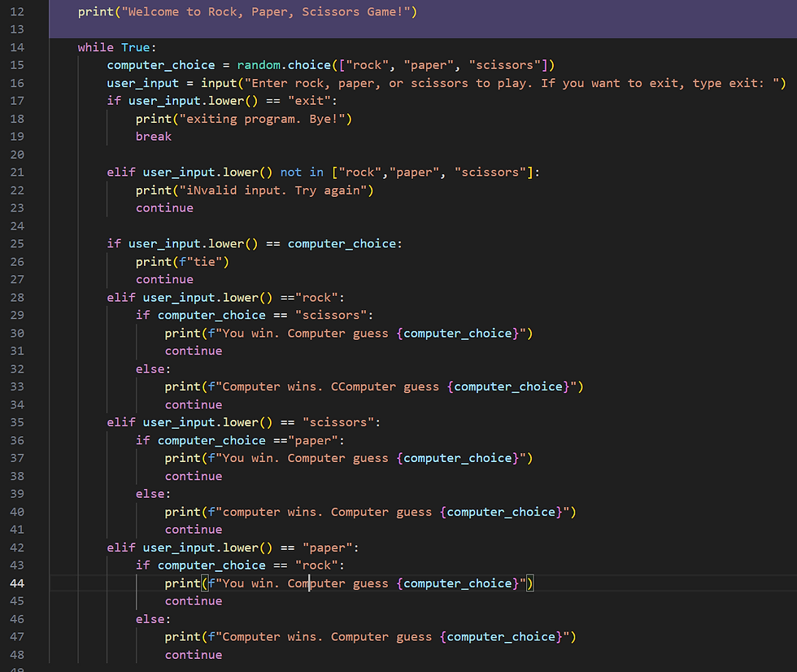Click 'random.choice' on line 15
This screenshot has height=672, width=797.
284,65
